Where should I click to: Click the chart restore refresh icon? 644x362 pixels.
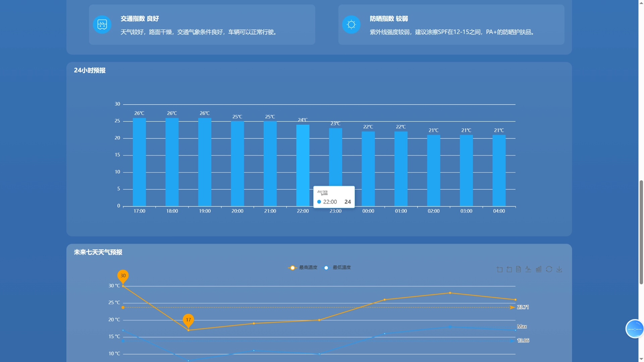549,269
